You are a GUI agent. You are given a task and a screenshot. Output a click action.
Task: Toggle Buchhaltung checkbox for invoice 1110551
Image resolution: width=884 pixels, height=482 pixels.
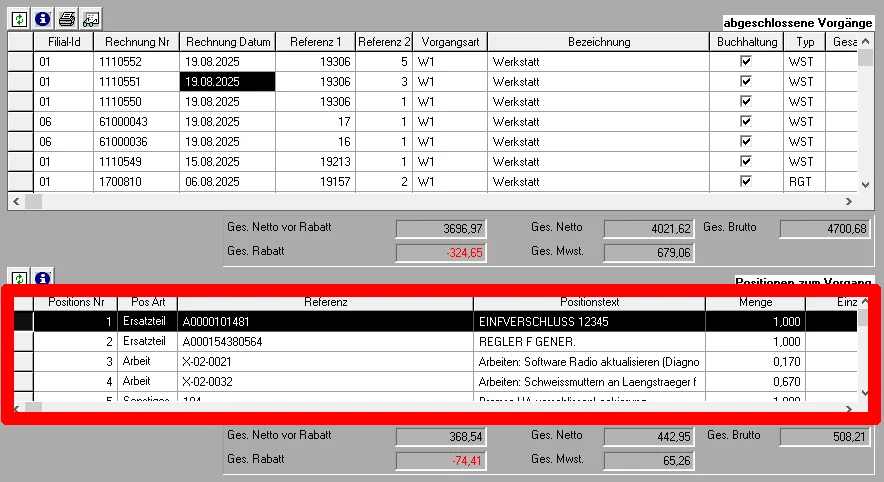[x=746, y=81]
